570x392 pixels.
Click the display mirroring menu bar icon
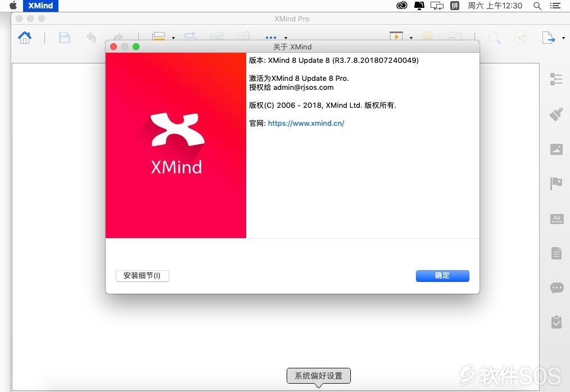[437, 6]
